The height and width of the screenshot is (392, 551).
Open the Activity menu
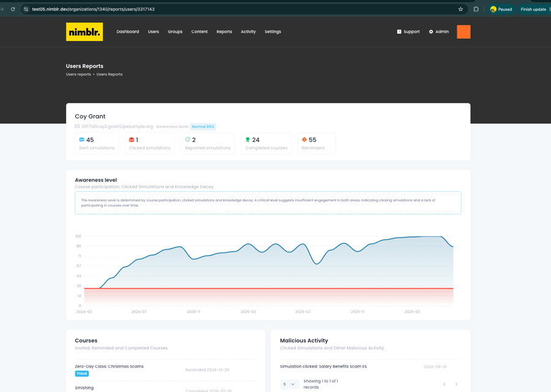[x=248, y=32]
